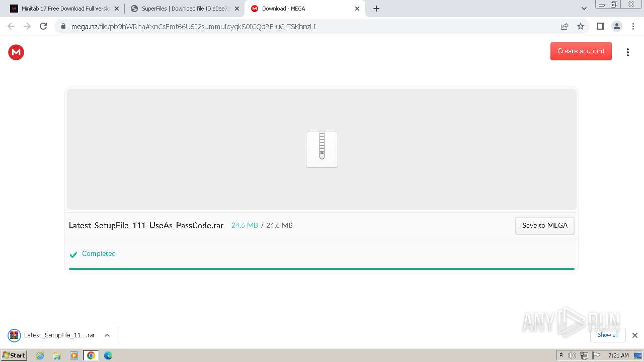The image size is (644, 362).
Task: Click the volume speaker tray icon
Action: [572, 355]
